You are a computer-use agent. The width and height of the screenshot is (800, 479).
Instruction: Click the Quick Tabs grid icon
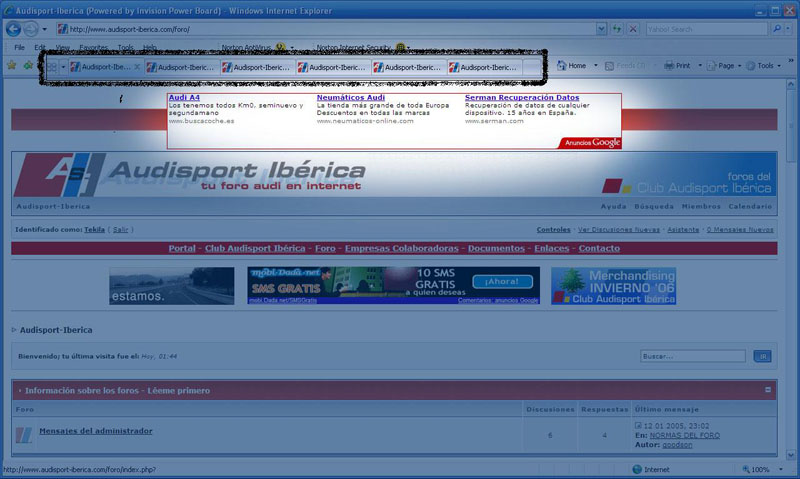52,67
